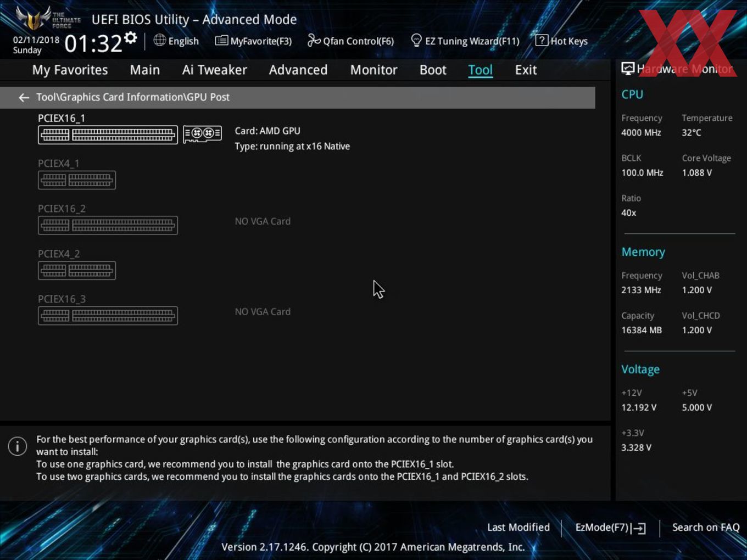Image resolution: width=747 pixels, height=560 pixels.
Task: Select the PCIEX16_2 slot graphic
Action: [x=108, y=225]
